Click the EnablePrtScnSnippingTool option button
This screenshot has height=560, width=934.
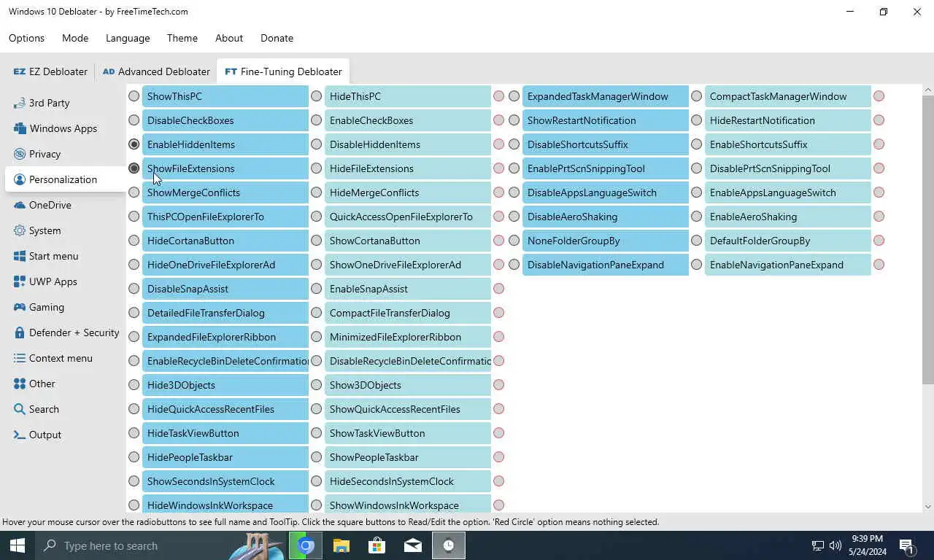606,168
